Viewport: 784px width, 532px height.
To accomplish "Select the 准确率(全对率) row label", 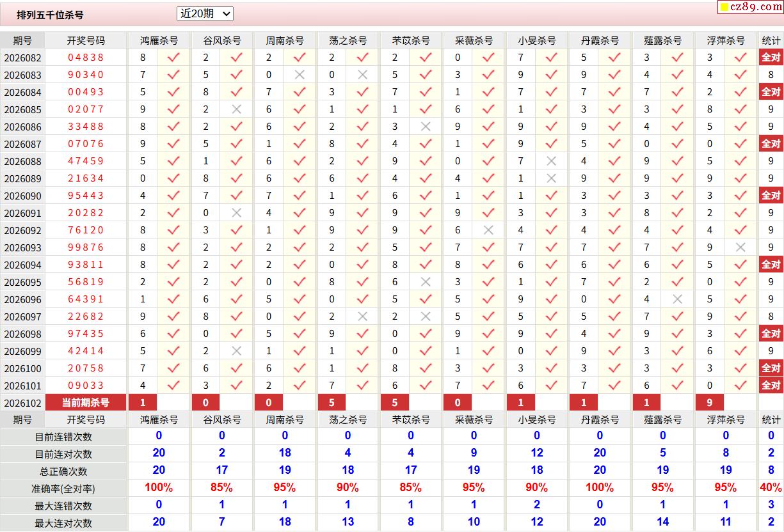I will coord(63,489).
